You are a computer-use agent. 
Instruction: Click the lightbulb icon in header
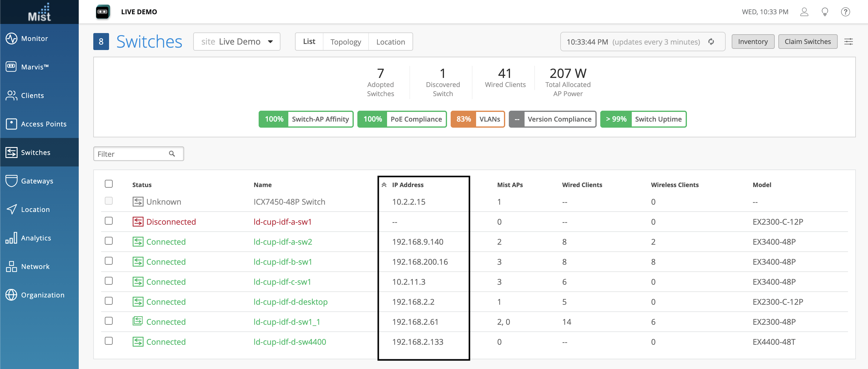(824, 12)
